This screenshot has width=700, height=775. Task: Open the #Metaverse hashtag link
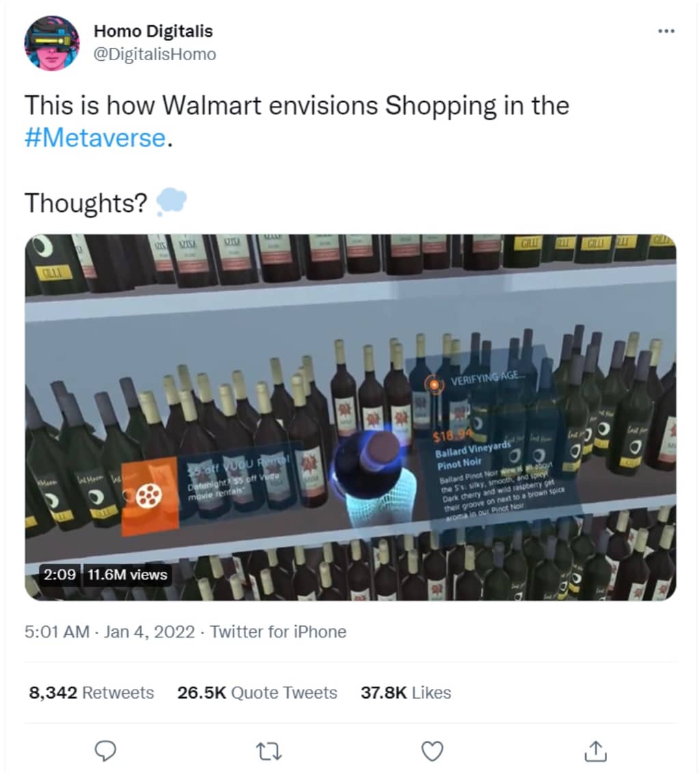[x=95, y=137]
